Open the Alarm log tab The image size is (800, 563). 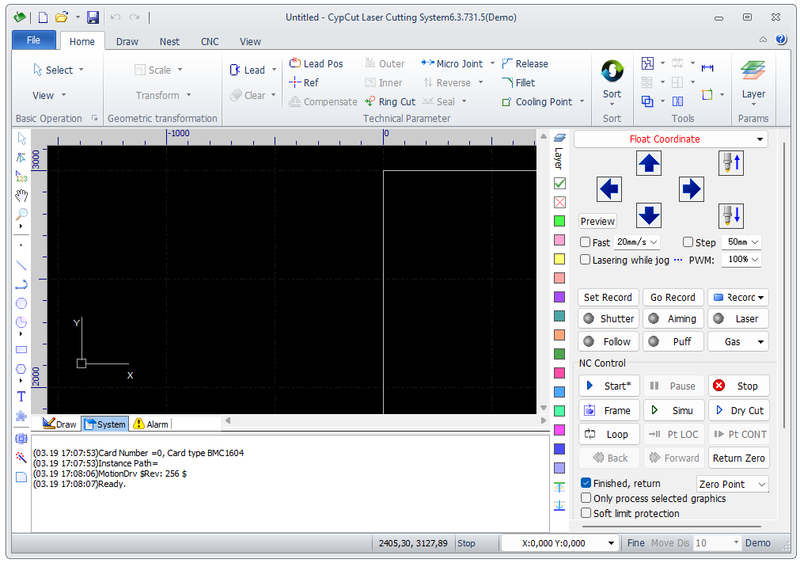[x=151, y=424]
